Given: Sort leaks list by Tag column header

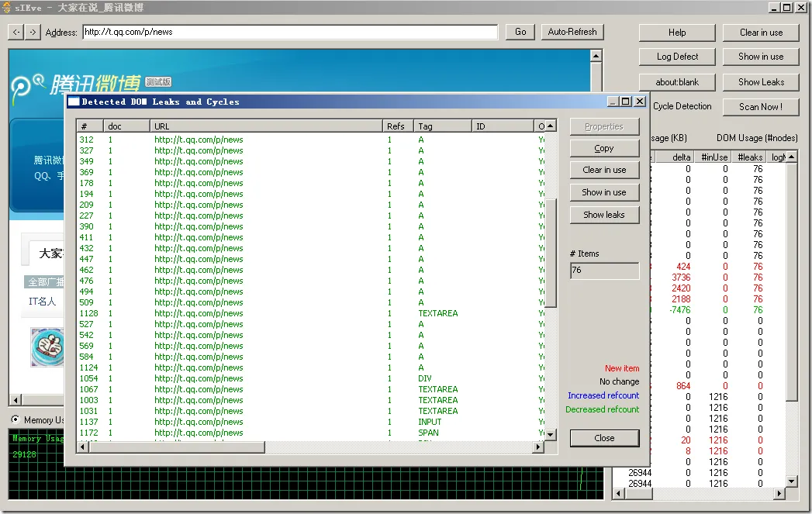Looking at the screenshot, I should pyautogui.click(x=442, y=126).
